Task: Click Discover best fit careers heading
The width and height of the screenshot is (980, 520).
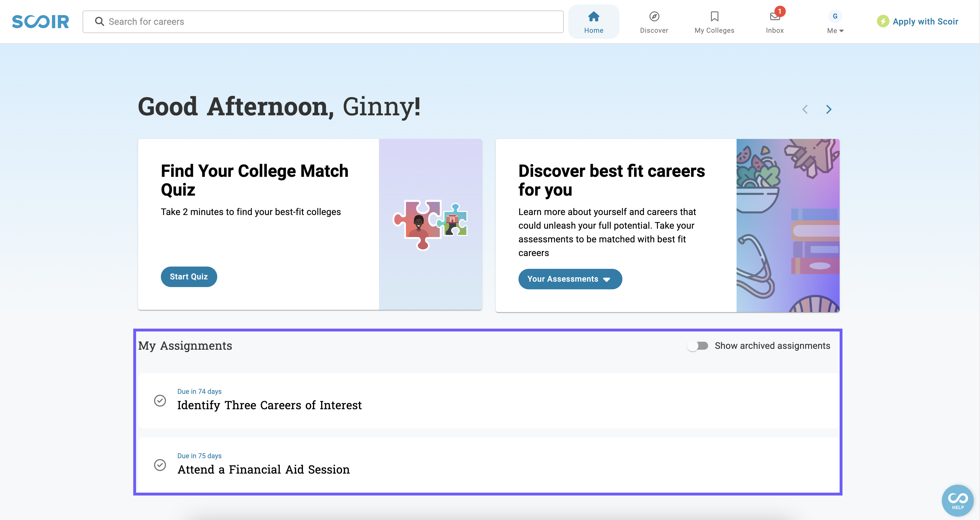Action: pos(611,180)
